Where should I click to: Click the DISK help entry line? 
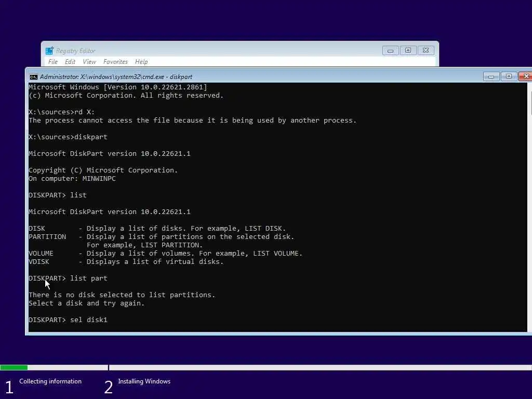157,229
